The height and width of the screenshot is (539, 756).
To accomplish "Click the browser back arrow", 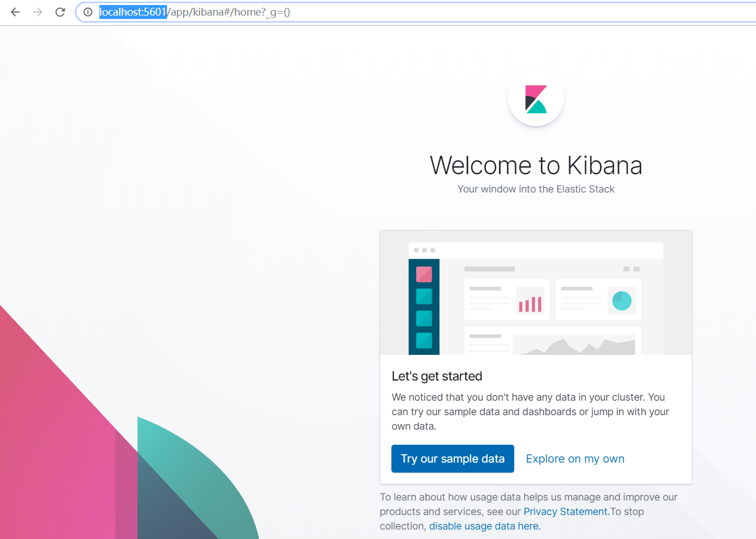I will [x=15, y=12].
